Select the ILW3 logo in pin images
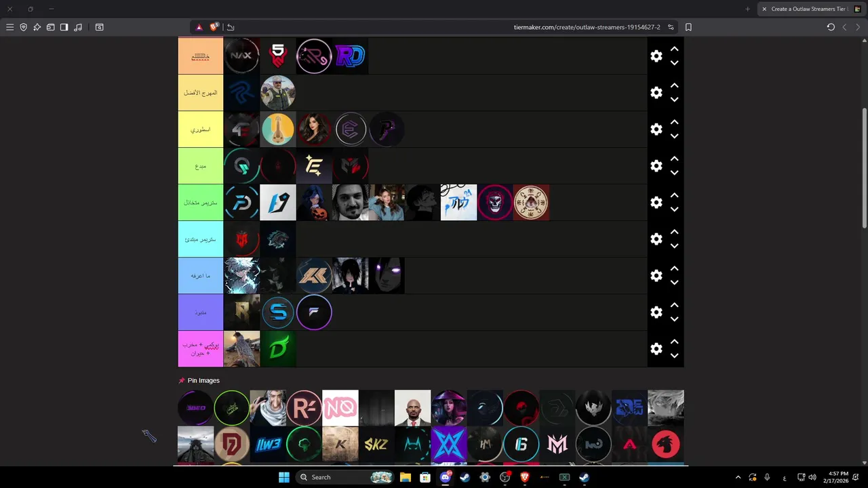The height and width of the screenshot is (488, 868). point(268,445)
